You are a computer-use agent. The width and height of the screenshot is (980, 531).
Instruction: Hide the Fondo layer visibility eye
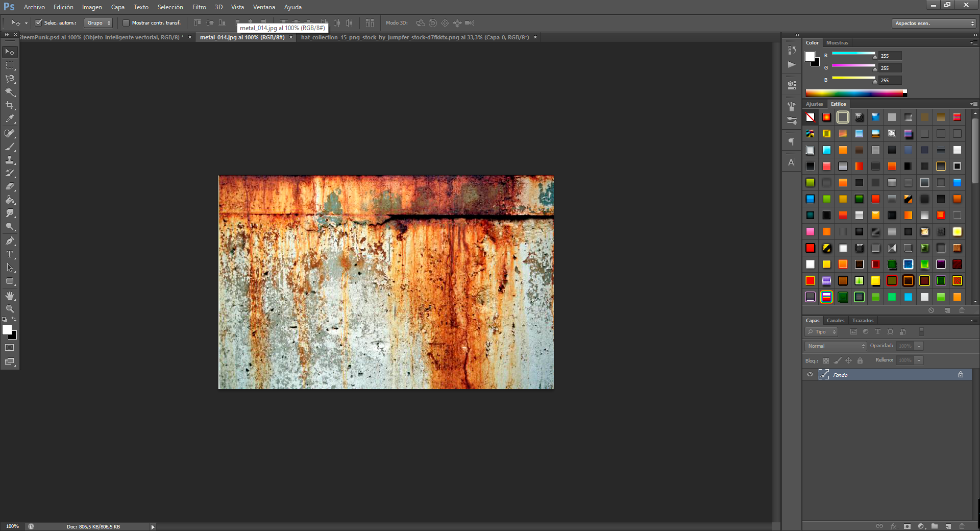(x=810, y=375)
